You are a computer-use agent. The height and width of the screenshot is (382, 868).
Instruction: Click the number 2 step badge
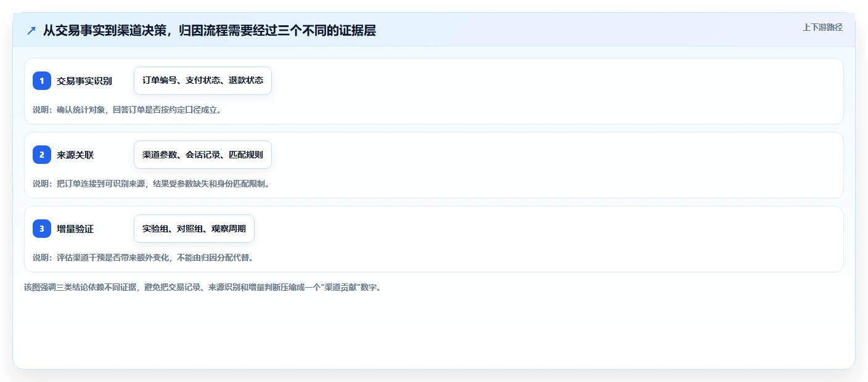tap(42, 155)
